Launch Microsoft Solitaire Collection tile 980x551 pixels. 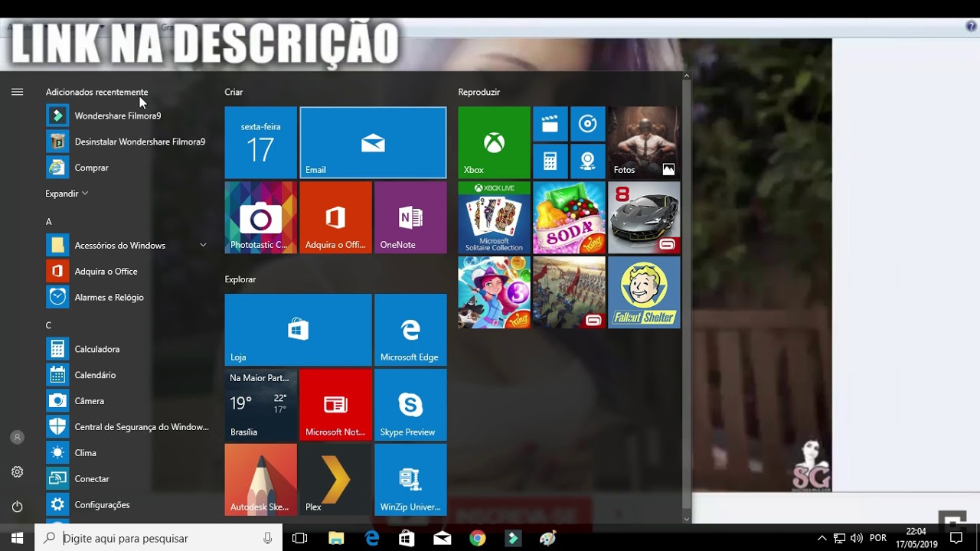pos(494,217)
